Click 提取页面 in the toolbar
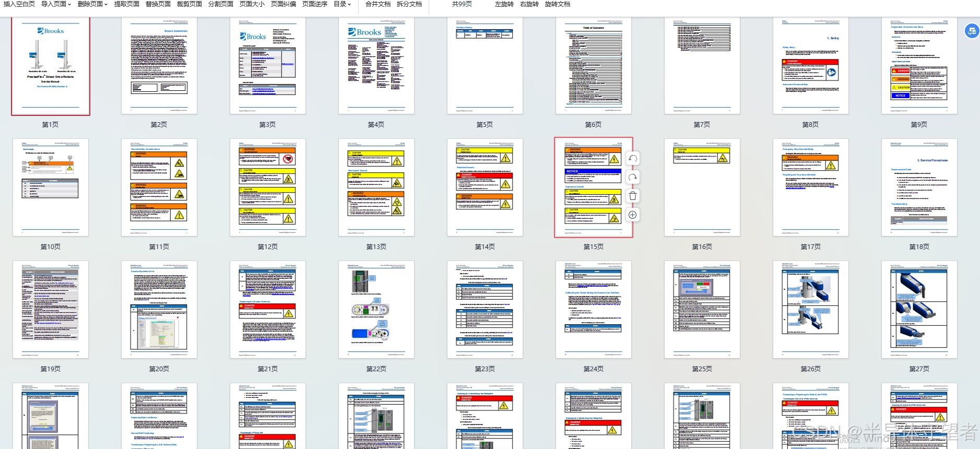980x449 pixels. pos(127,4)
